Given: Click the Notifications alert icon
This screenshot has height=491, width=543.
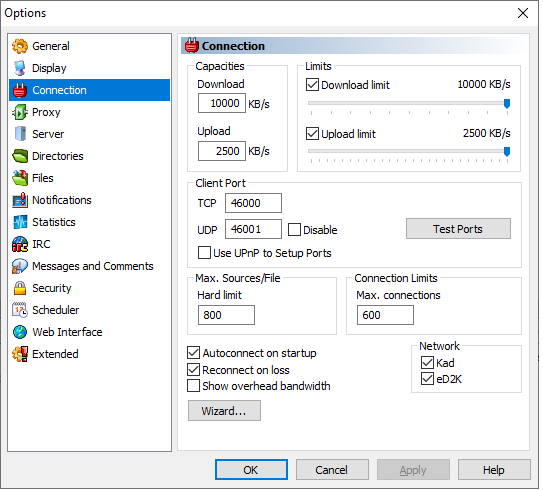Looking at the screenshot, I should [20, 200].
